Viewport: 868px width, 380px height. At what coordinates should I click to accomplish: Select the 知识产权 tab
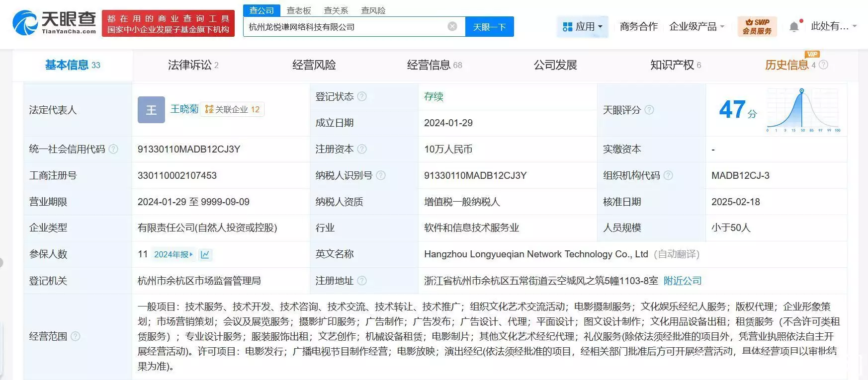[x=676, y=65]
